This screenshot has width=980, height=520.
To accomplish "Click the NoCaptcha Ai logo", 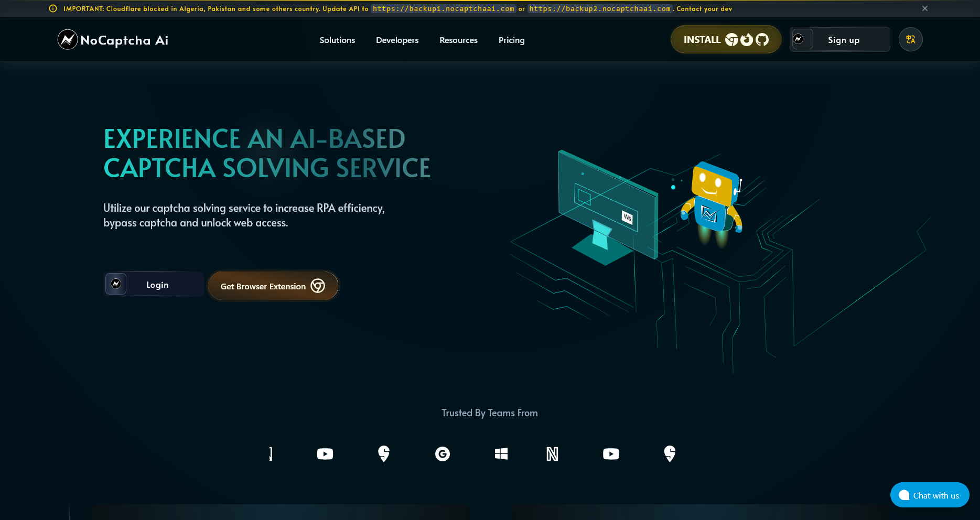I will pyautogui.click(x=113, y=40).
